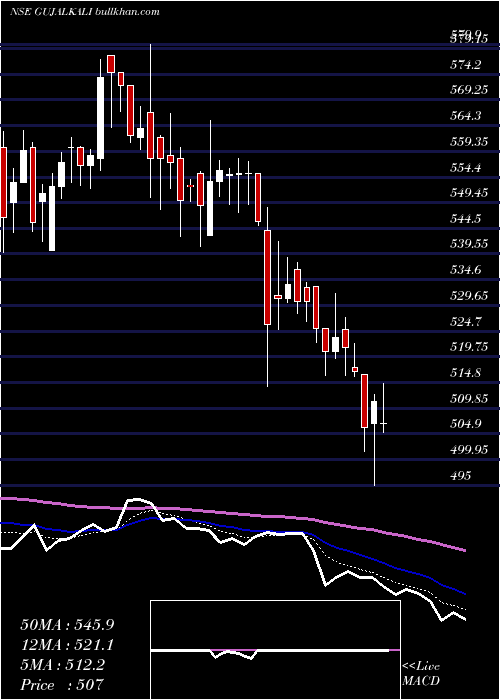Pick the 544.5 price axis label
The width and height of the screenshot is (500, 700).
(468, 219)
